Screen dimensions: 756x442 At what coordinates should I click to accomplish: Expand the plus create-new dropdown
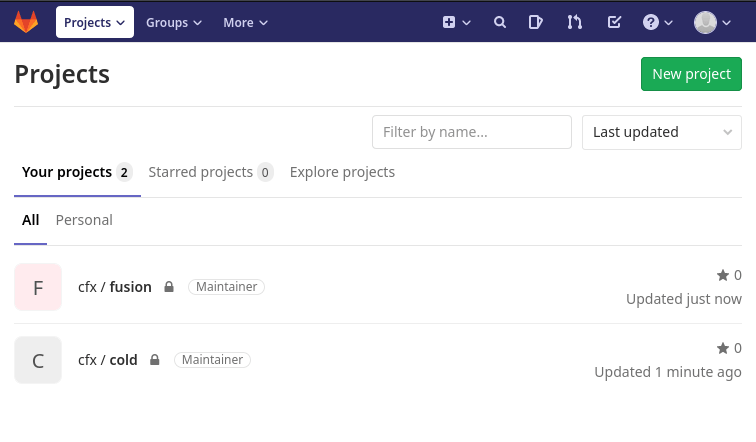pyautogui.click(x=456, y=22)
